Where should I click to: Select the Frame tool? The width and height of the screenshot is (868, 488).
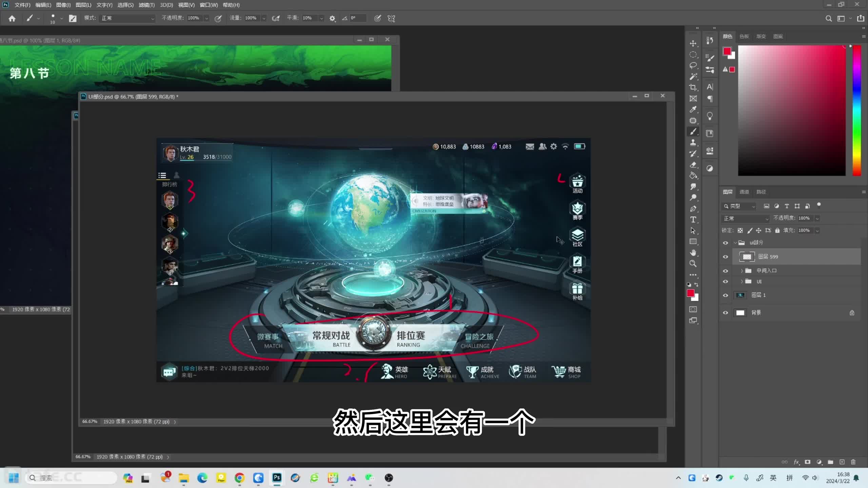[x=693, y=99]
